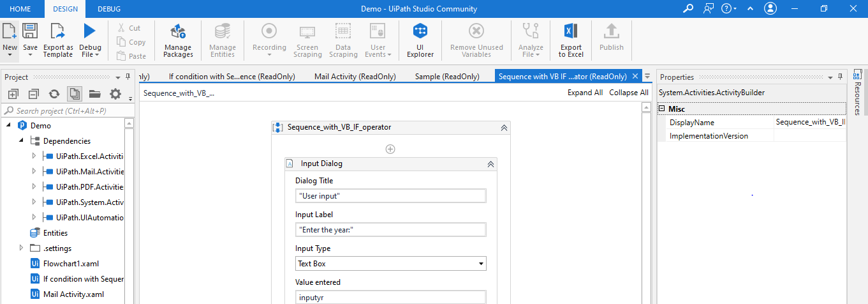Click the Copy button
Viewport: 868px width, 304px height.
coord(131,42)
